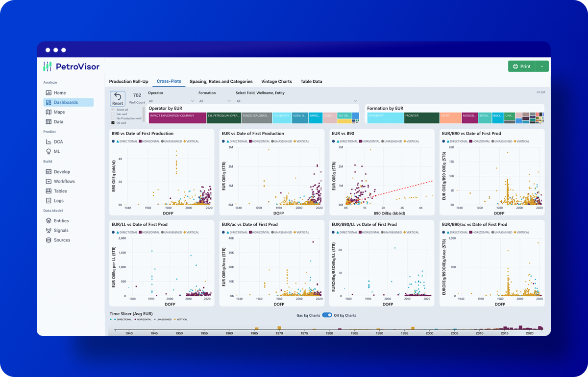Click the DCA chart icon

click(49, 142)
